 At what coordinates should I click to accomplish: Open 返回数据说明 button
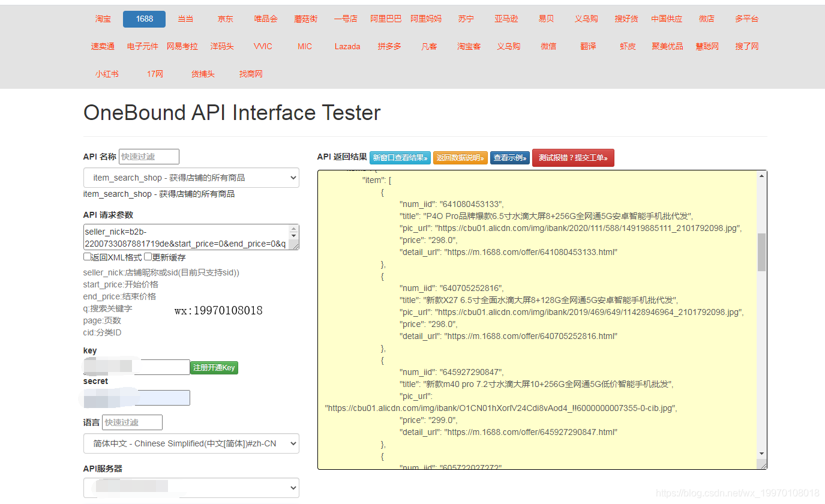tap(460, 158)
